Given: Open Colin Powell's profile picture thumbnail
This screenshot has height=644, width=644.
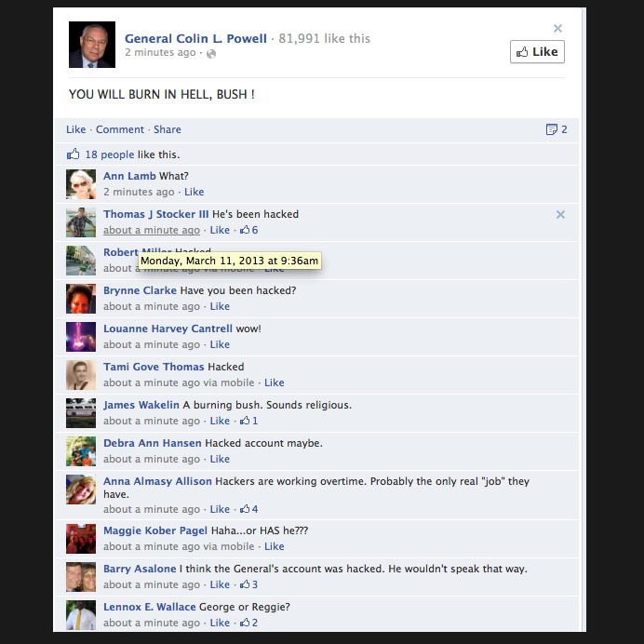Looking at the screenshot, I should [92, 45].
